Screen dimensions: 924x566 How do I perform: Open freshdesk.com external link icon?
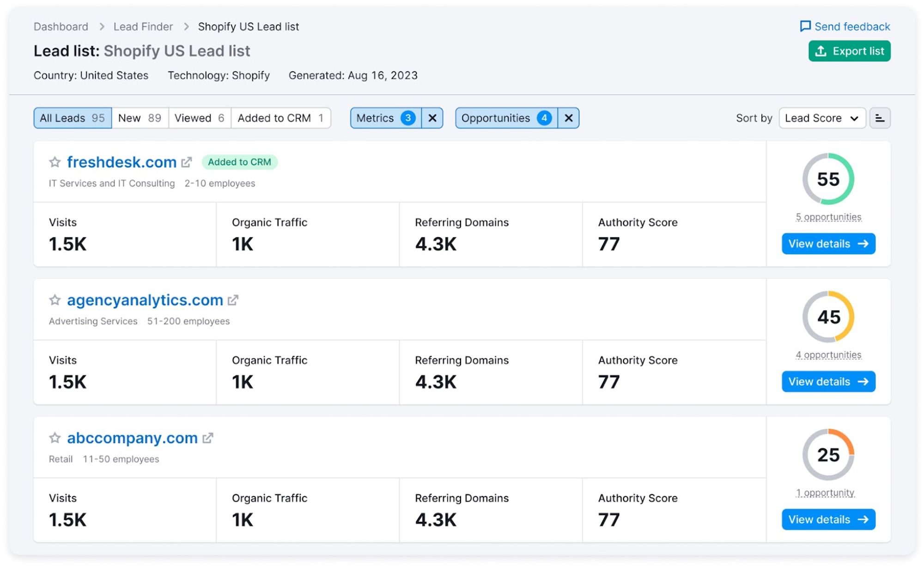pos(187,162)
